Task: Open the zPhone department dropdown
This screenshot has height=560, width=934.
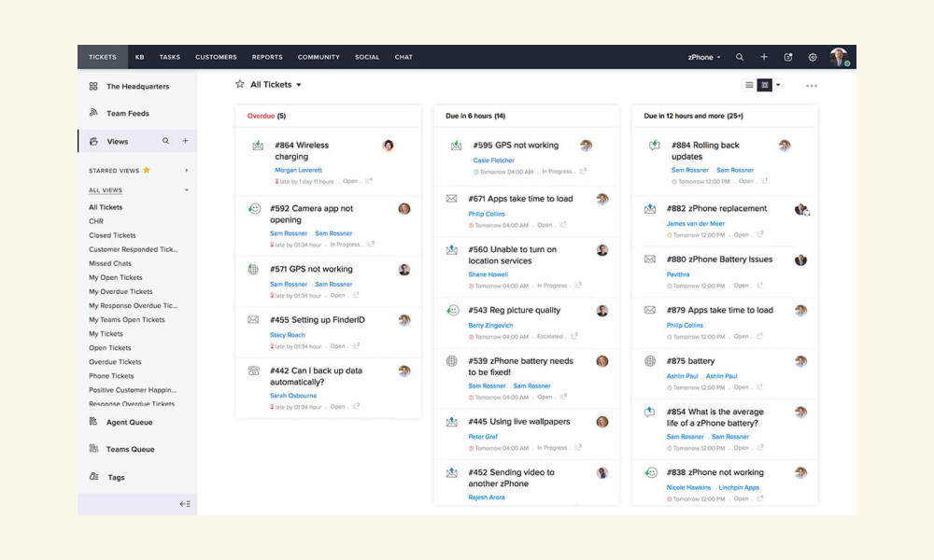Action: tap(704, 57)
